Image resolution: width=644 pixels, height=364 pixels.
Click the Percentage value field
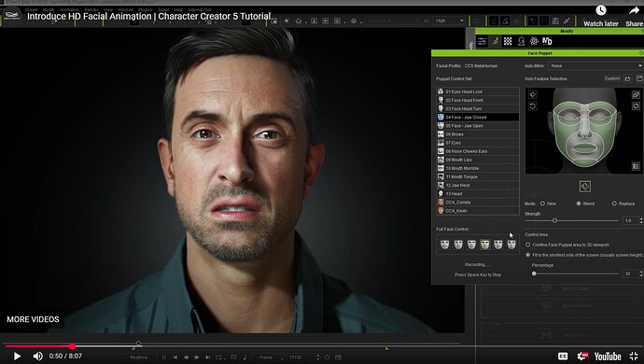(630, 273)
